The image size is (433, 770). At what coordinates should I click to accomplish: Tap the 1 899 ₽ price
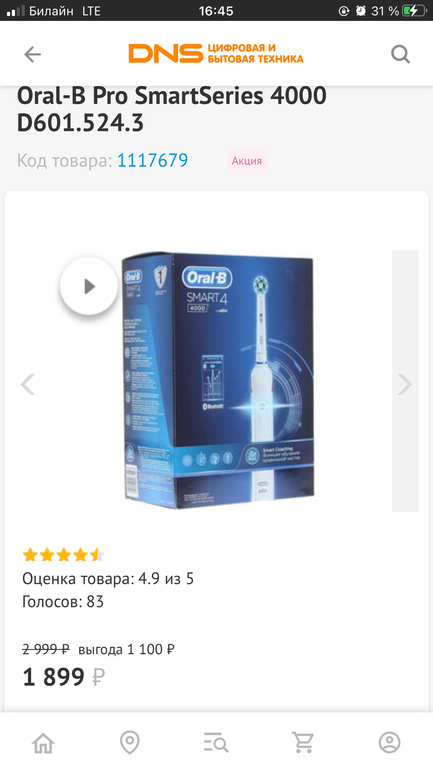coord(64,677)
